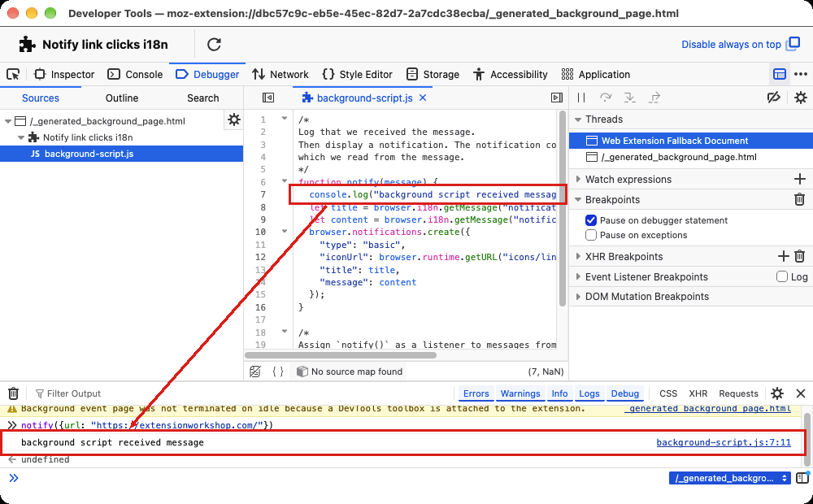Toggle Requests console filter
Screen dimensions: 813x504
pos(738,393)
